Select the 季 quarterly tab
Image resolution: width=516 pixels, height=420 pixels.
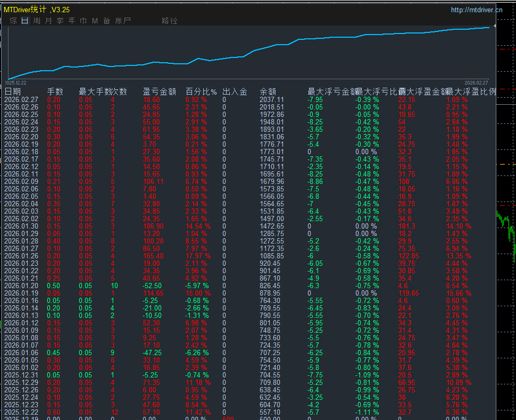point(60,21)
